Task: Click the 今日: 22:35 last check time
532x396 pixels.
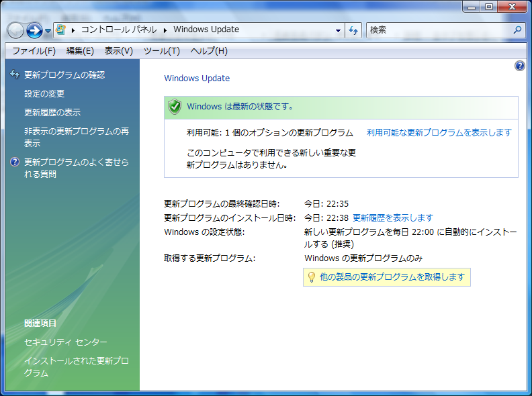Action: click(x=326, y=204)
